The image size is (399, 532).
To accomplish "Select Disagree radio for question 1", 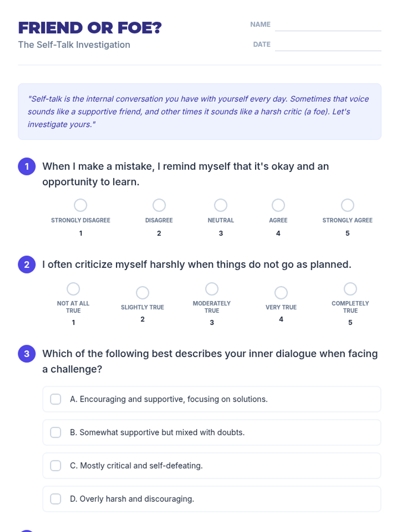I will 159,205.
